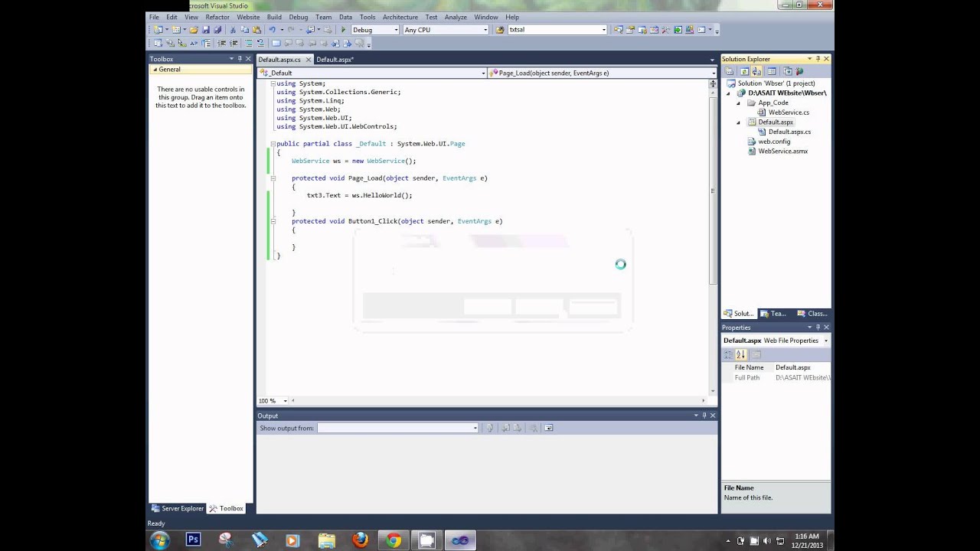
Task: Collapse the _Default class code outline
Action: click(x=273, y=144)
